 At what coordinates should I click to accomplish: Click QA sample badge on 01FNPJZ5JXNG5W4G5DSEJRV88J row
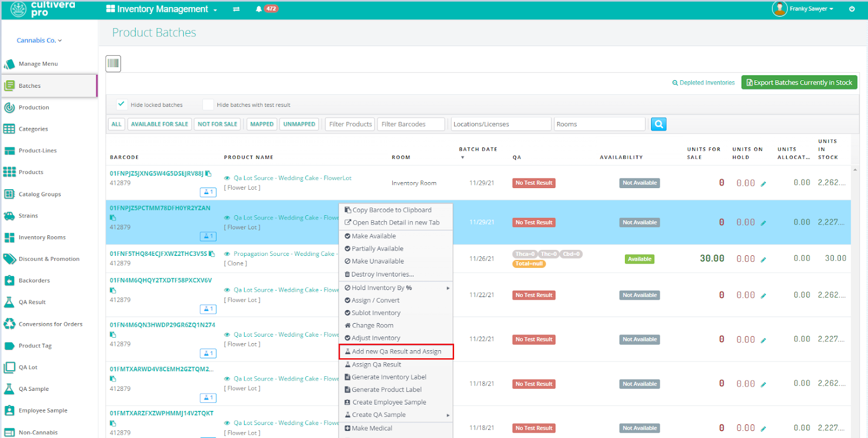click(x=208, y=192)
